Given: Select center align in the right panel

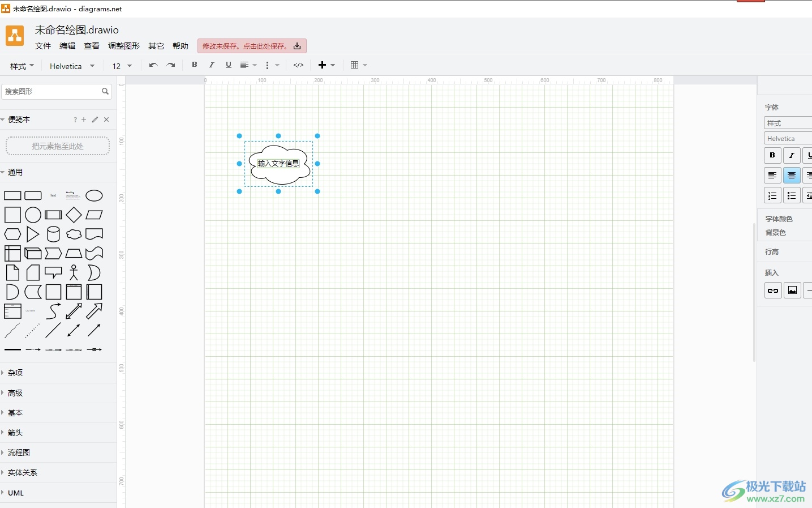Looking at the screenshot, I should click(792, 176).
